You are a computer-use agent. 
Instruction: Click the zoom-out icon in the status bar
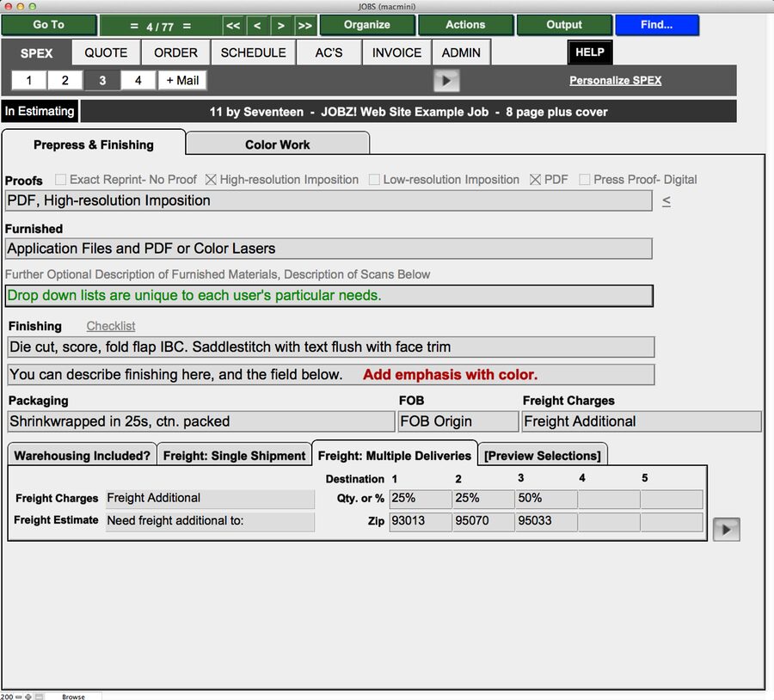(18, 697)
